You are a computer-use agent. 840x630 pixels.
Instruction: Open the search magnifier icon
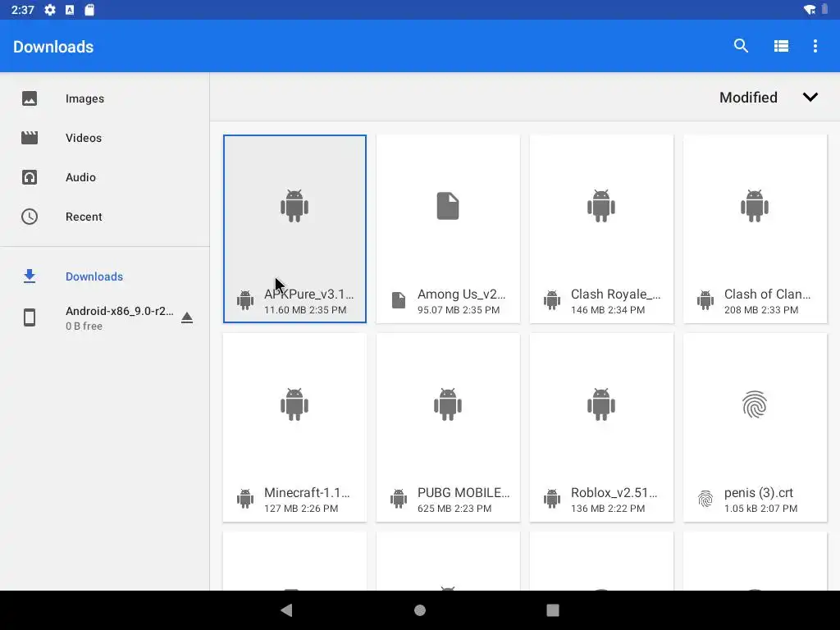coord(741,46)
